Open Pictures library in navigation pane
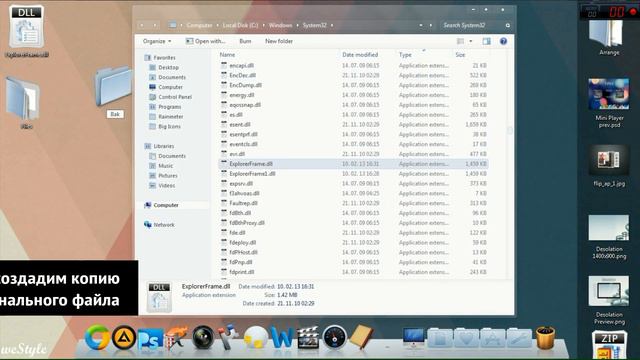The image size is (640, 360). [163, 176]
